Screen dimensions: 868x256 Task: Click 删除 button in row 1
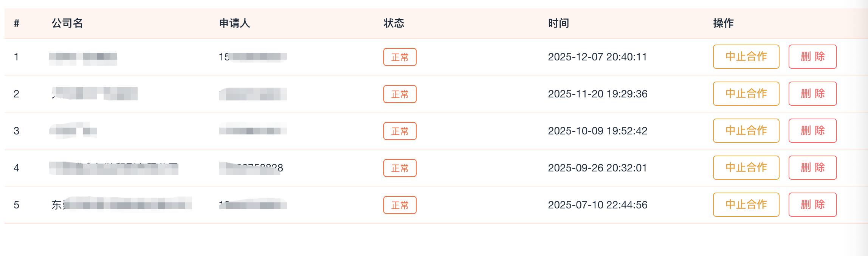812,57
